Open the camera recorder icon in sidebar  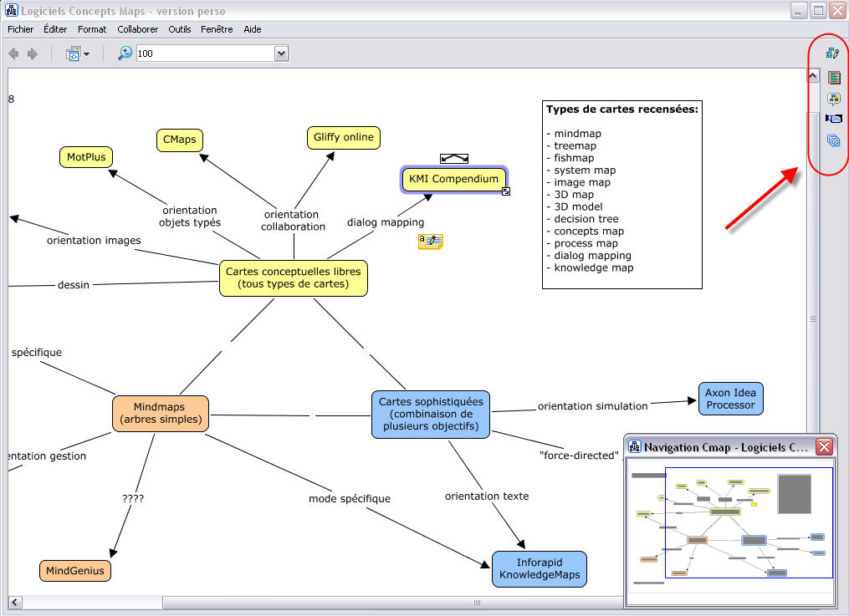(x=833, y=119)
